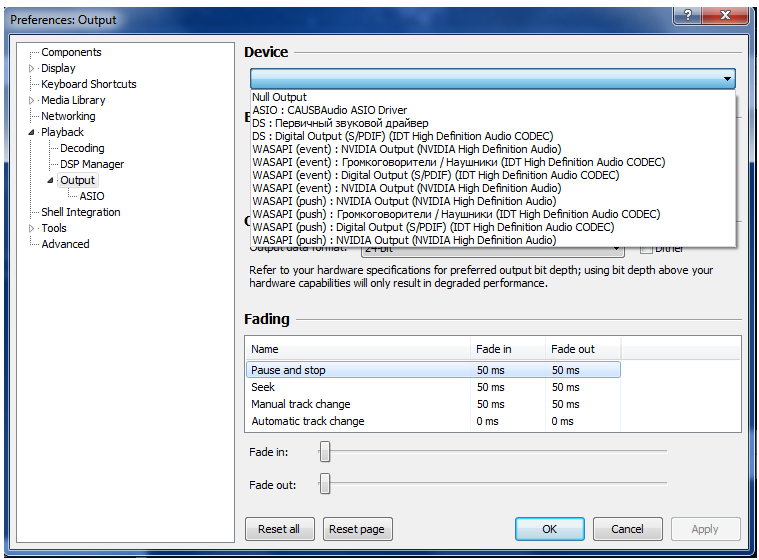759x560 pixels.
Task: Click the Reset all button
Action: pos(279,529)
